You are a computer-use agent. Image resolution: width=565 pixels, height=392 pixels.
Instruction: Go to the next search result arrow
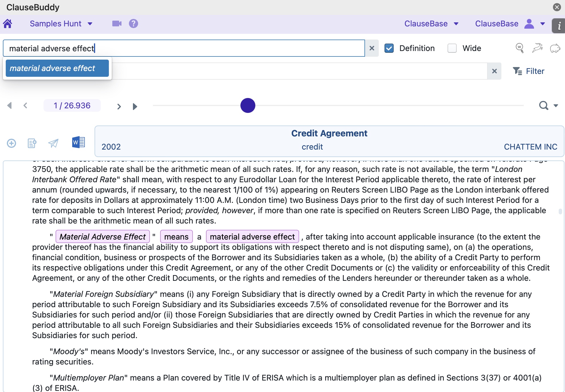tap(119, 106)
